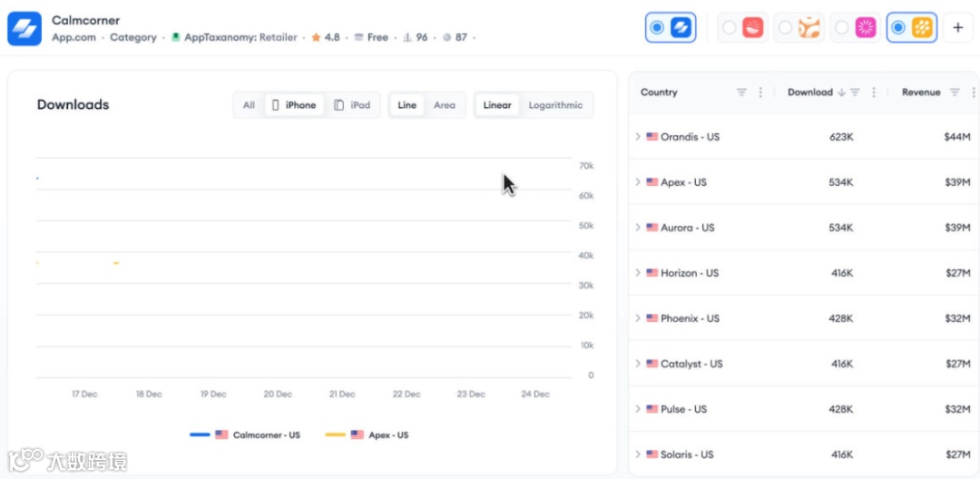Click the Aurora - US country name

click(688, 228)
